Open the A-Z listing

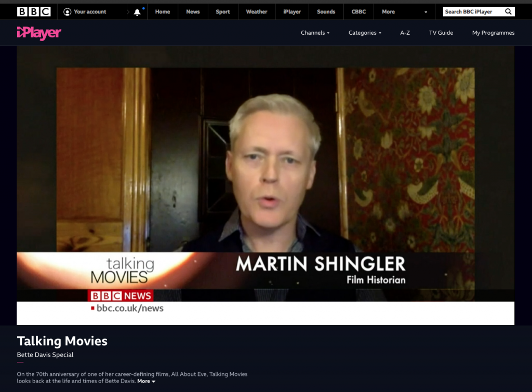[x=405, y=33]
